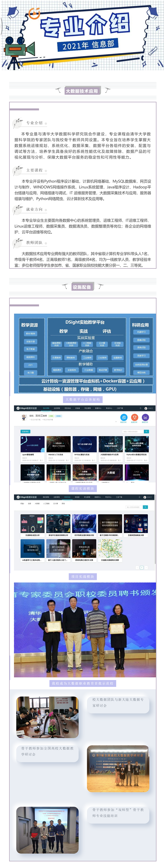Viewport: 164px width, 868px height.
Task: Click the 大数据技术应用 section heading
Action: point(82,91)
